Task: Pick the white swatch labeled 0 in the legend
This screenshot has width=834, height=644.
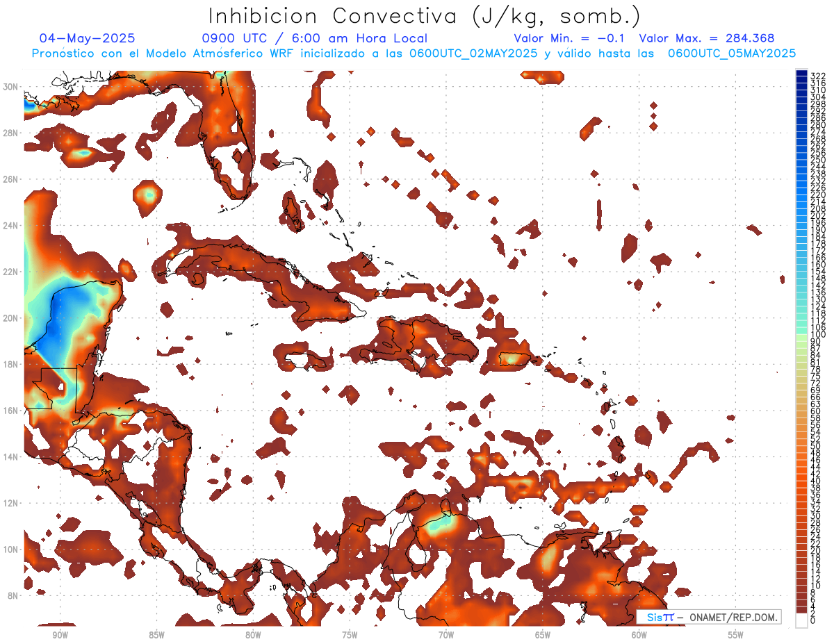Action: point(802,621)
